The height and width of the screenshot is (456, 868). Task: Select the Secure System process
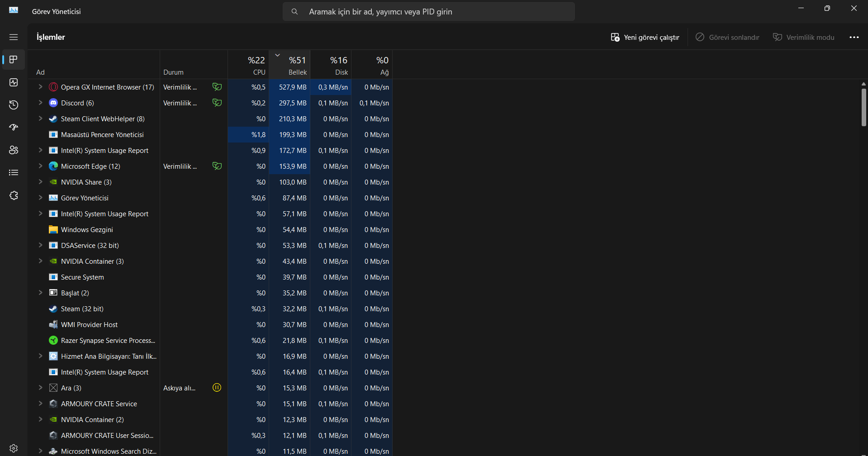tap(210, 277)
